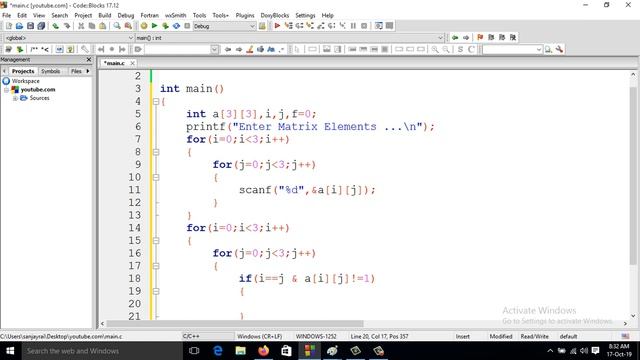Close the Management panel
This screenshot has height=360, width=640.
[89, 60]
